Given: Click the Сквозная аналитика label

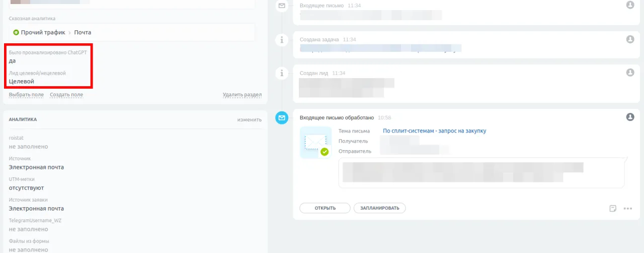Looking at the screenshot, I should [x=32, y=19].
